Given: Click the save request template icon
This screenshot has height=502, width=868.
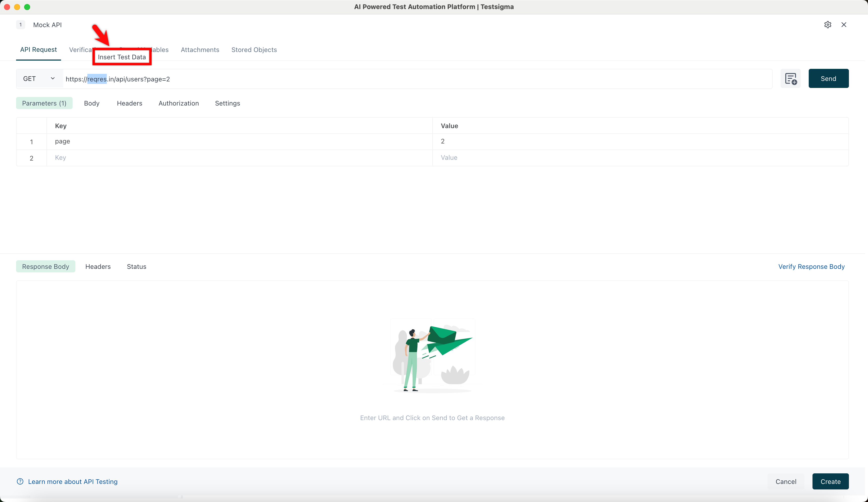Looking at the screenshot, I should click(790, 79).
